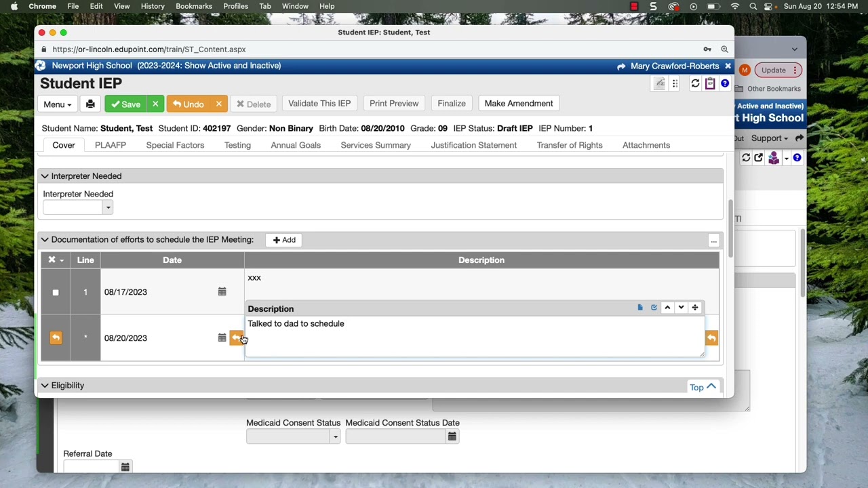The image size is (868, 488).
Task: Switch to the PLAAFP tab
Action: coord(111,145)
